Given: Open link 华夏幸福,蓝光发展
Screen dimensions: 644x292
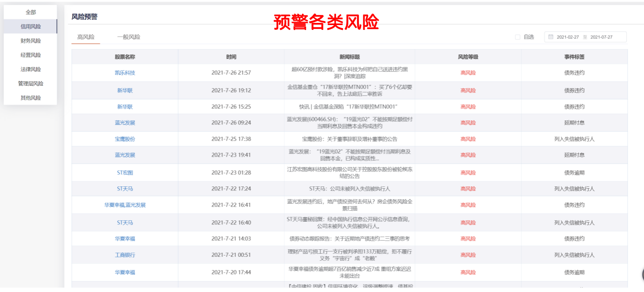Looking at the screenshot, I should (125, 205).
